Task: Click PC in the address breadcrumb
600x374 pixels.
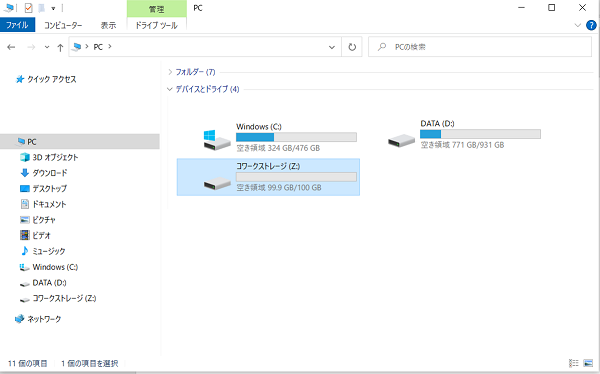Action: (98, 47)
